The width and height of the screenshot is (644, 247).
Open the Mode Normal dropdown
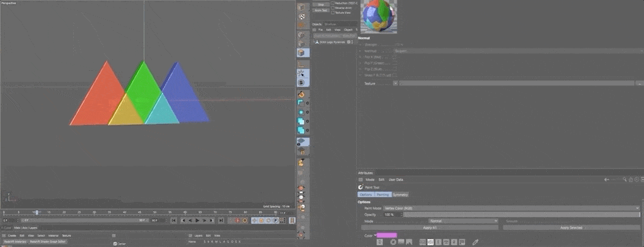(x=464, y=221)
